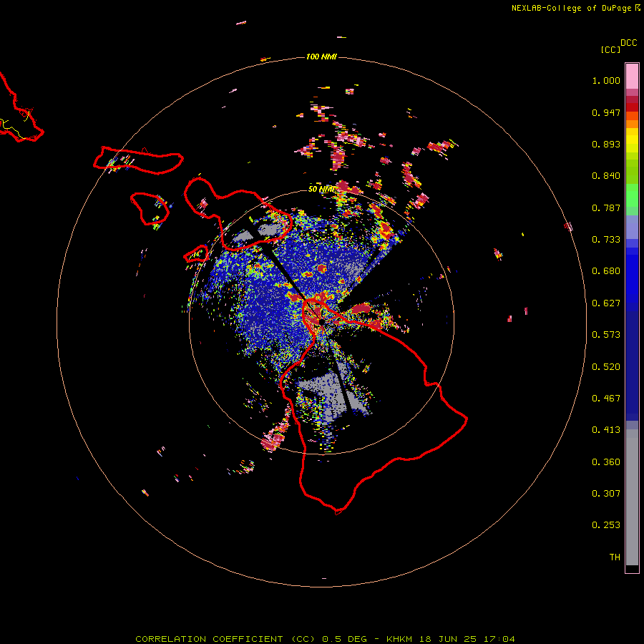The image size is (644, 644).
Task: Click the 0.947 legend value
Action: (x=606, y=112)
